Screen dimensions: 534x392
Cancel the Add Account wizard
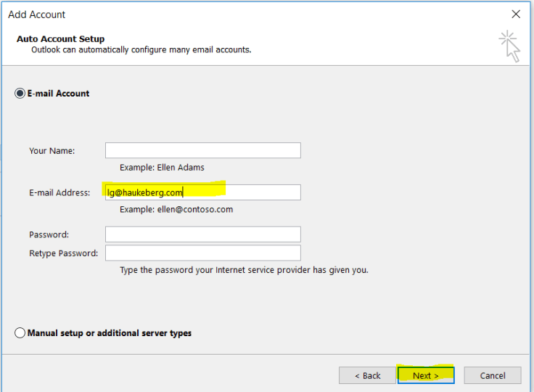[x=493, y=375]
